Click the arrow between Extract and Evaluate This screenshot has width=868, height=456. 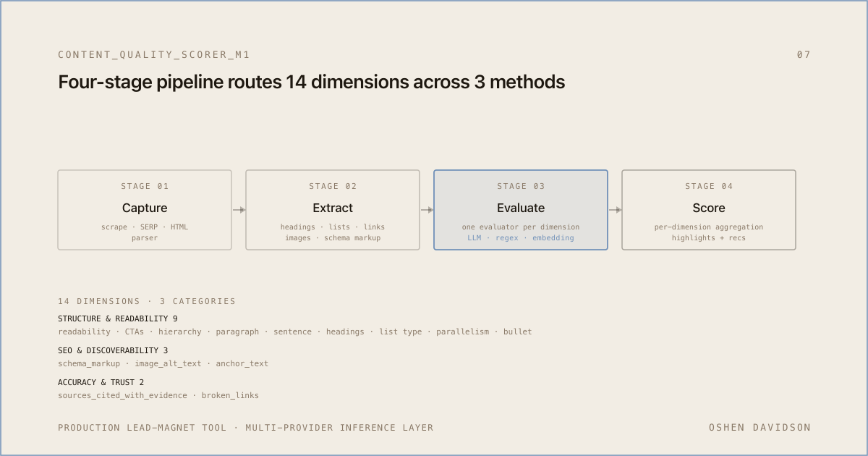(427, 210)
